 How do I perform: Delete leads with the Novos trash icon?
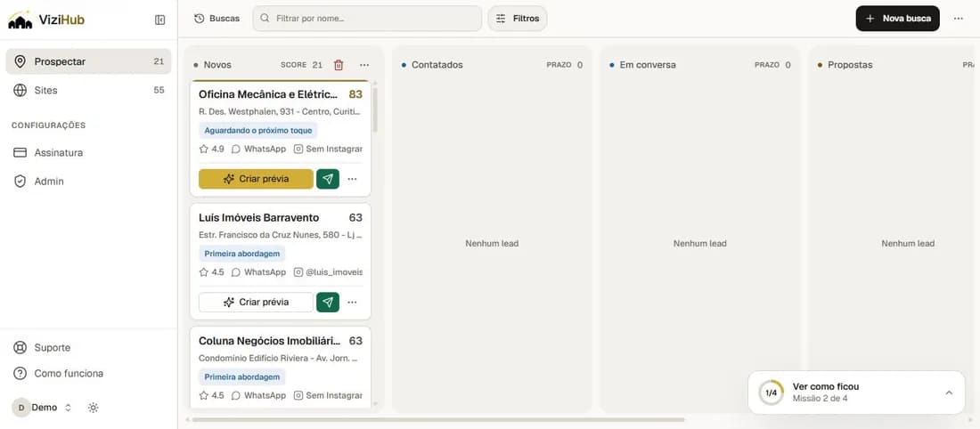tap(339, 65)
